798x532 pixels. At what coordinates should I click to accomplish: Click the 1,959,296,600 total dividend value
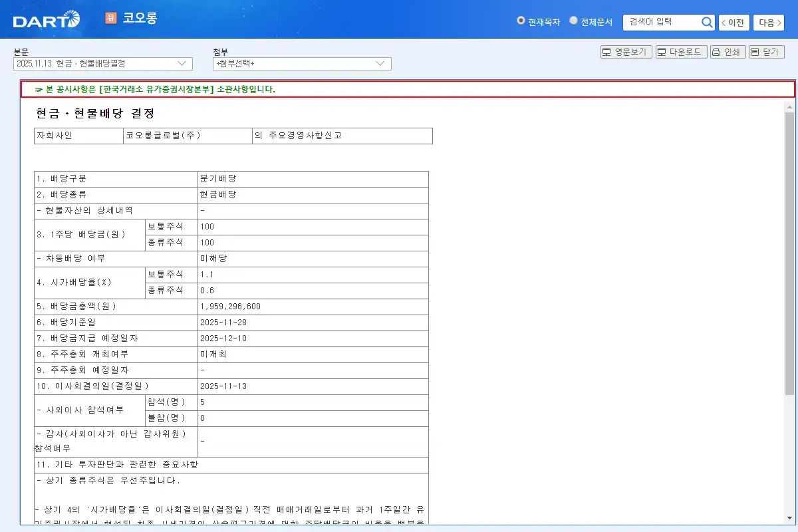pos(230,307)
